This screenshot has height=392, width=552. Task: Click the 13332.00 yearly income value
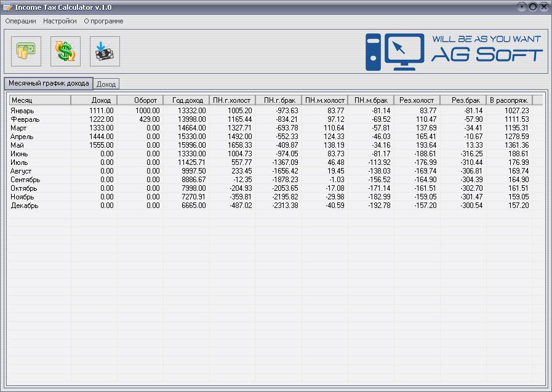point(191,111)
